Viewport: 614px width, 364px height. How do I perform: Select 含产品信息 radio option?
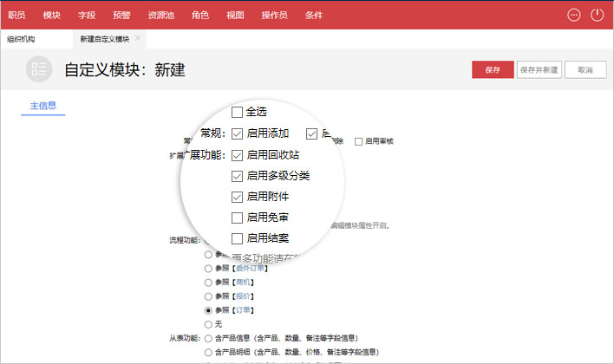(207, 337)
